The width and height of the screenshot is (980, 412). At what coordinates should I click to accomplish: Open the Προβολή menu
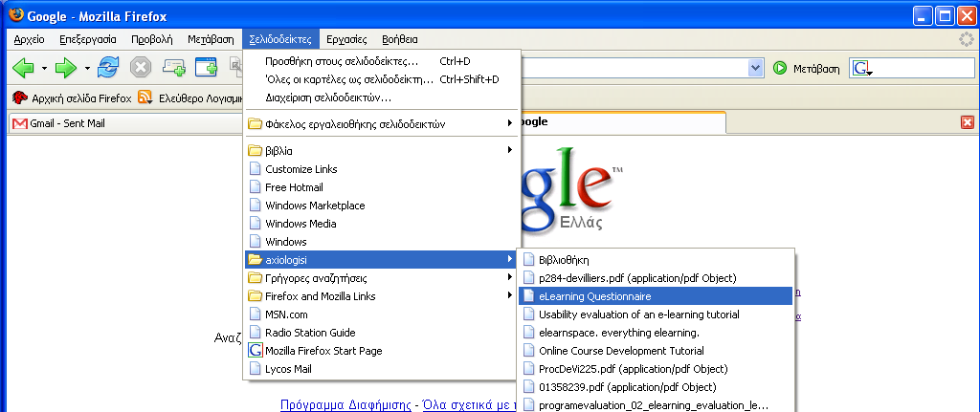coord(152,39)
